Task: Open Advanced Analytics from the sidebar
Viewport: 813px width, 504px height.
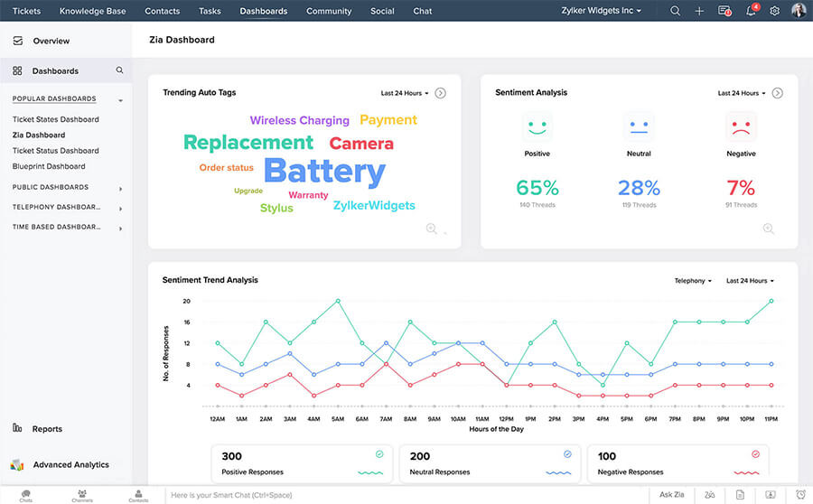Action: pyautogui.click(x=70, y=464)
